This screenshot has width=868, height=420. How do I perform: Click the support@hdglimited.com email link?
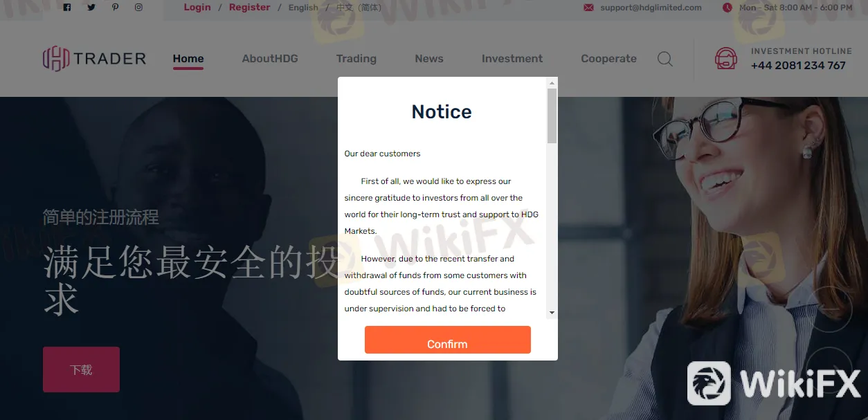pyautogui.click(x=651, y=8)
